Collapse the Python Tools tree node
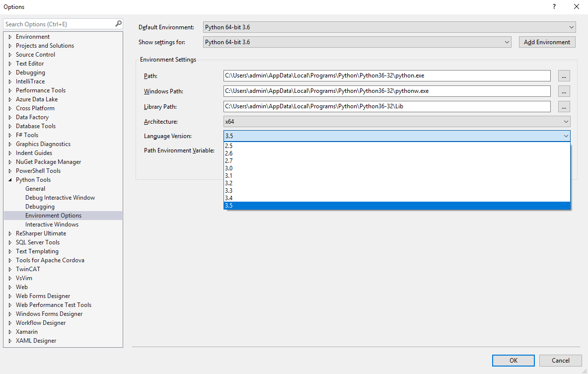 (10, 180)
